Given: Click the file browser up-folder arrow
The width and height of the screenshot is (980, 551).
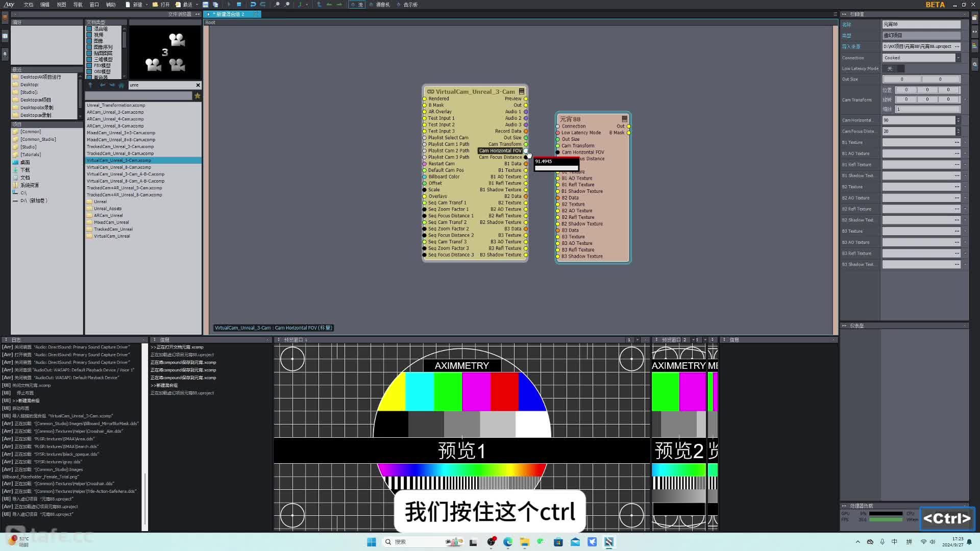Looking at the screenshot, I should click(x=90, y=85).
